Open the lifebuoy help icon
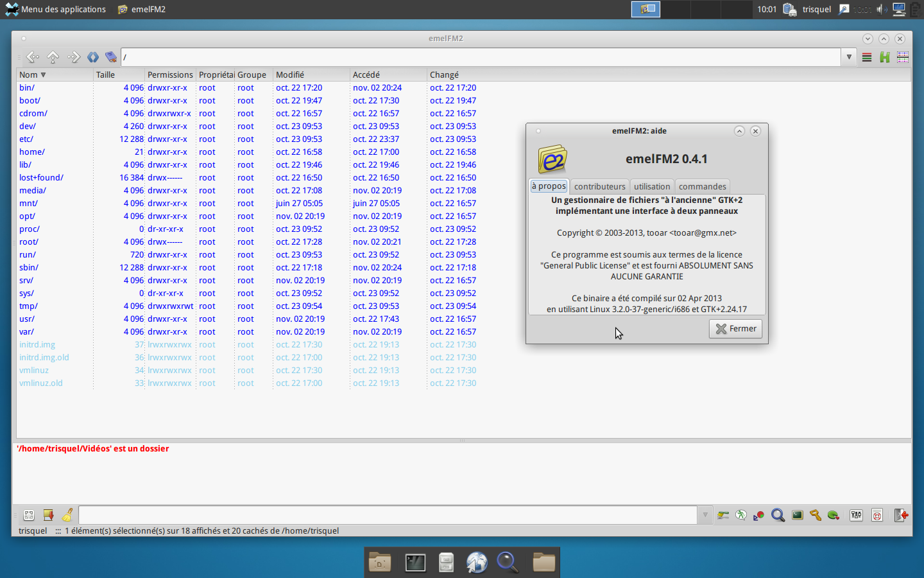The width and height of the screenshot is (924, 578). (877, 515)
